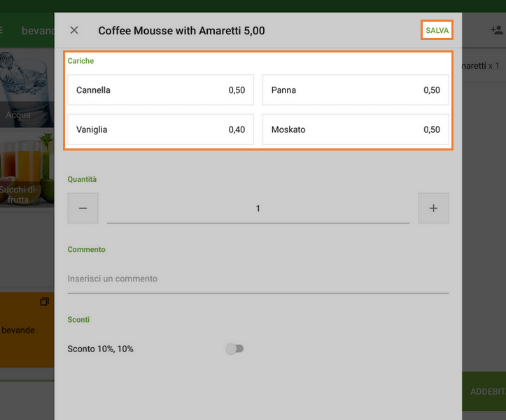Select the Cannella add-on option
The image size is (506, 420).
160,90
